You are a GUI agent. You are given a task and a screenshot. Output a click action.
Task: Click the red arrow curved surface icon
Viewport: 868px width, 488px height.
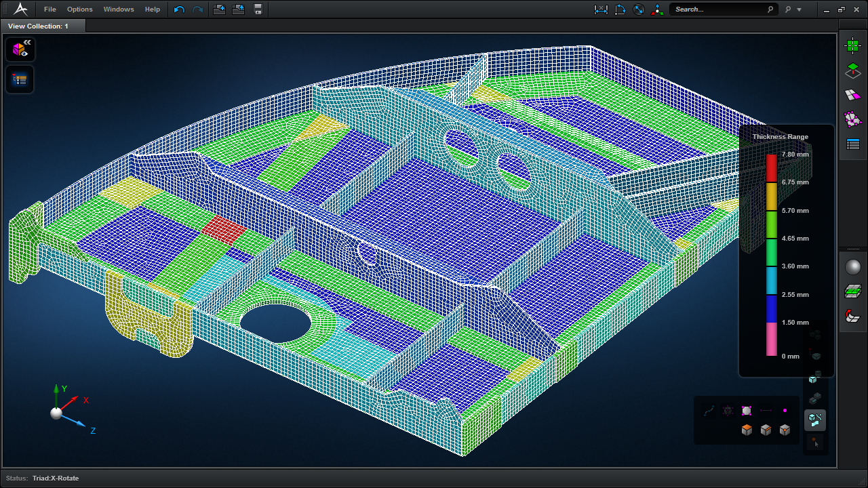(852, 316)
